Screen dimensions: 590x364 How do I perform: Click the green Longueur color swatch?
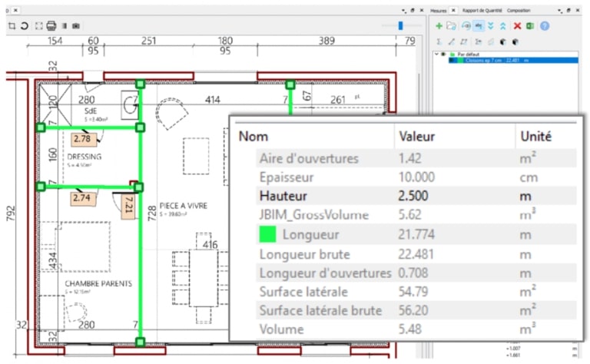click(x=268, y=234)
